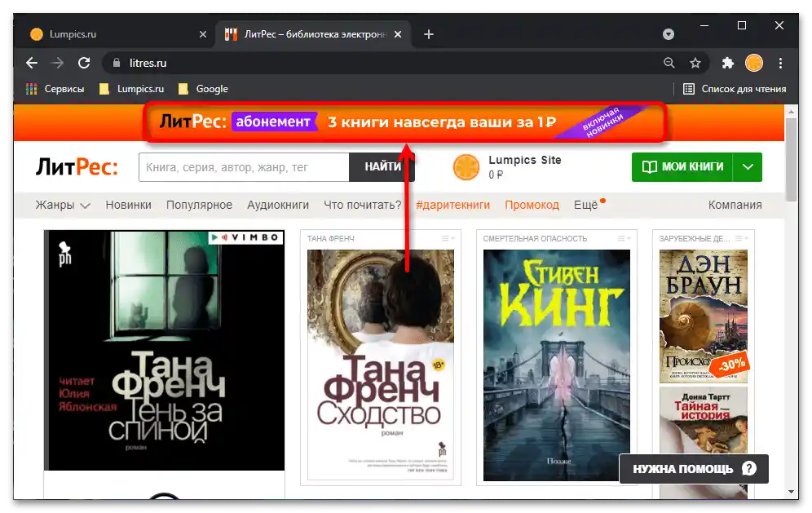Image resolution: width=812 pixels, height=513 pixels.
Task: Focus the book search field
Action: click(x=244, y=167)
